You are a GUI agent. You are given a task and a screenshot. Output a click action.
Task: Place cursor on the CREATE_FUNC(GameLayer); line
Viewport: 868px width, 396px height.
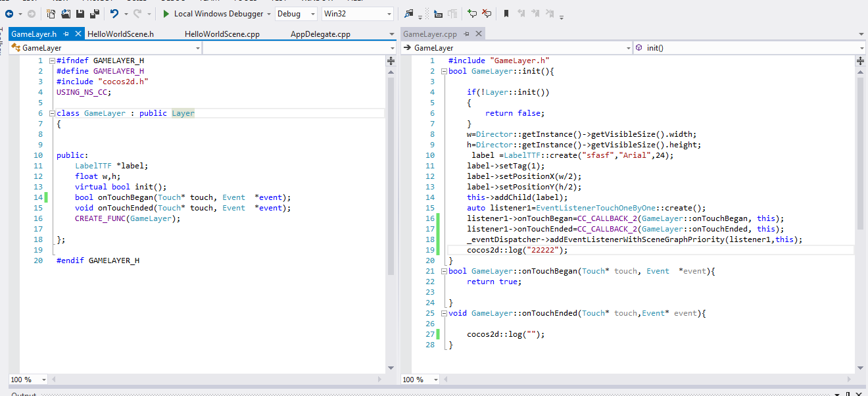[128, 218]
